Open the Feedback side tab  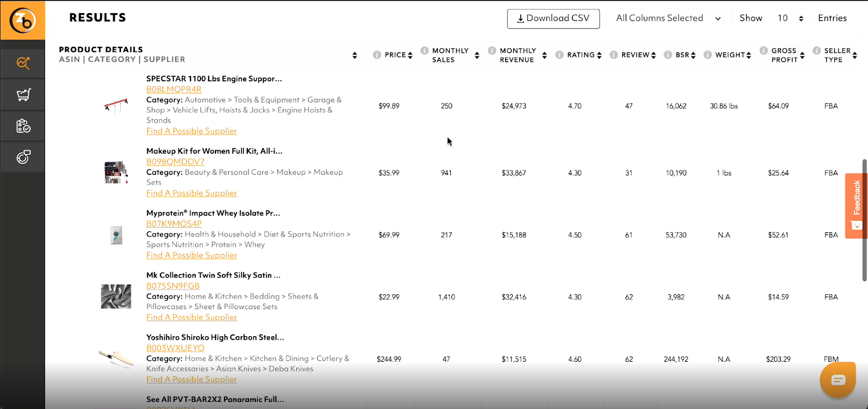click(x=857, y=205)
